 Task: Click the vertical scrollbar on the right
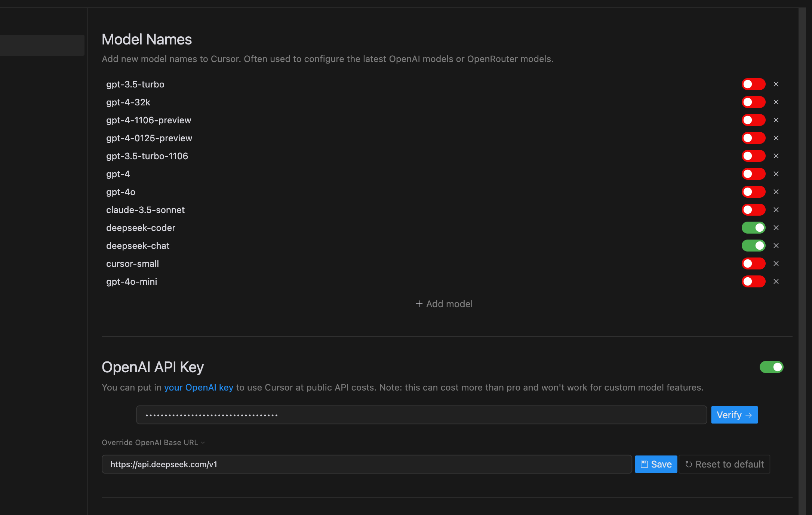pyautogui.click(x=802, y=262)
